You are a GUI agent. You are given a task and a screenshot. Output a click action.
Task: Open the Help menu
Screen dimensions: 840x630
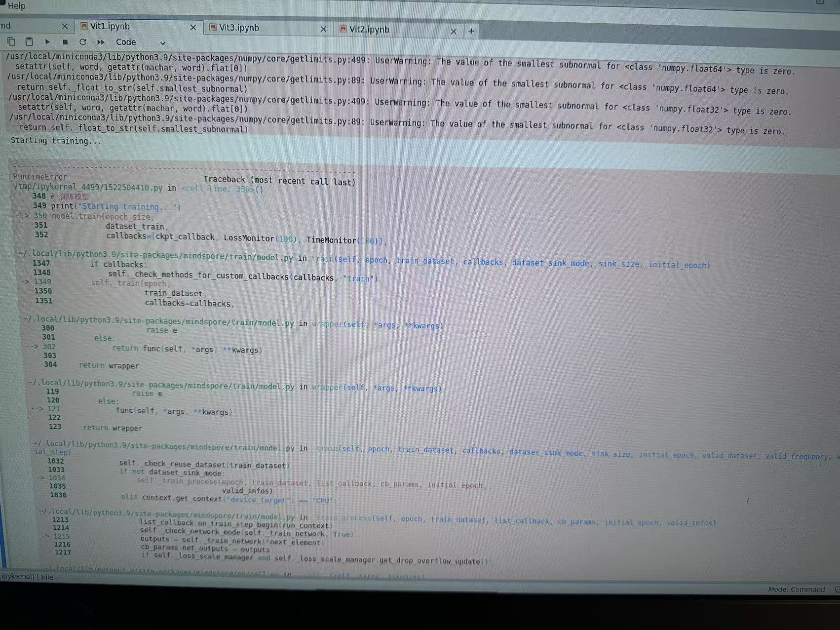(x=16, y=6)
